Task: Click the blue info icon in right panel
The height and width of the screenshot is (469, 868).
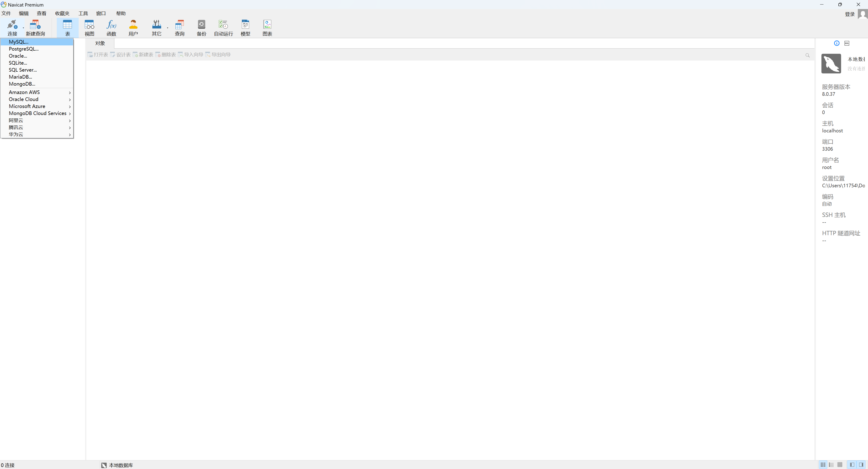Action: [837, 43]
